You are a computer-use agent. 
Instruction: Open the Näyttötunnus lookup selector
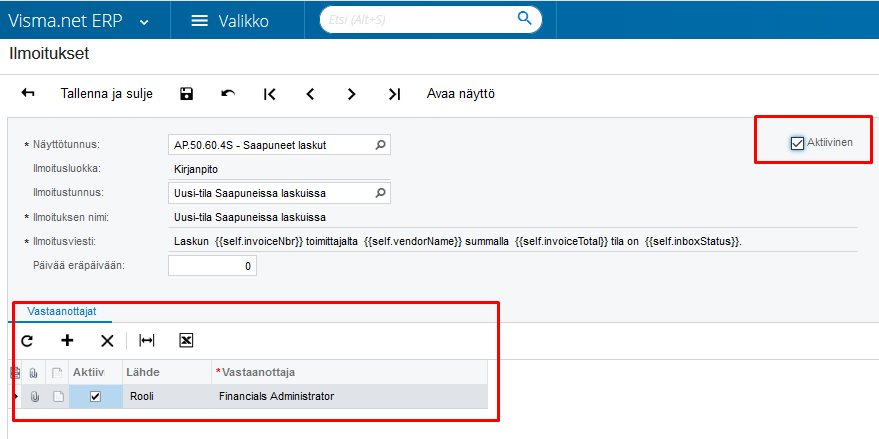pos(380,145)
